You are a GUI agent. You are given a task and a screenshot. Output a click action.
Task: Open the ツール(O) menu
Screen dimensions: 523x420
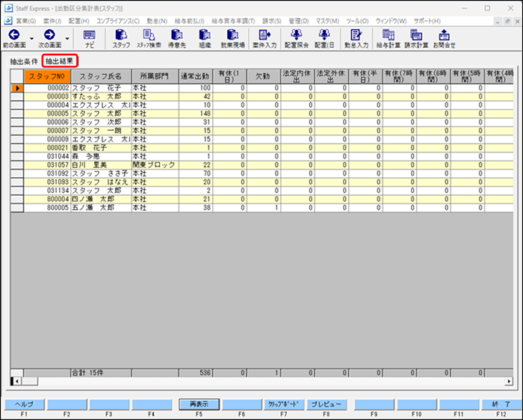[x=358, y=21]
